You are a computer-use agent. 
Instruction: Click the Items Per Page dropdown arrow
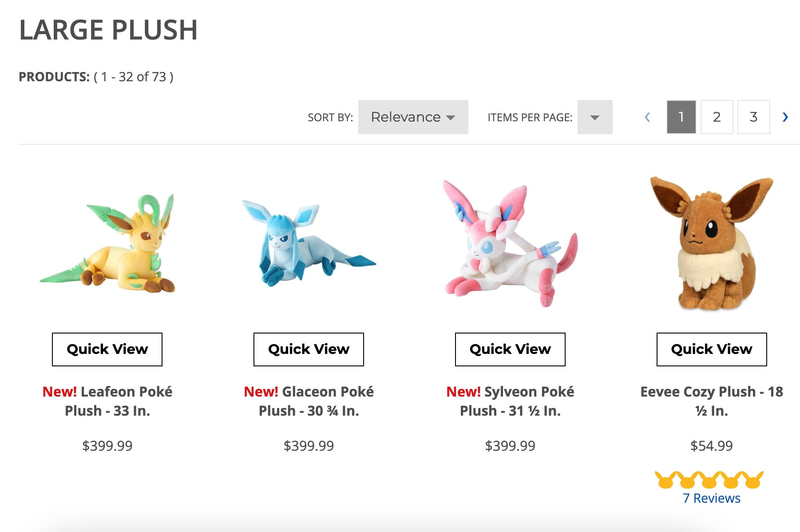tap(595, 117)
